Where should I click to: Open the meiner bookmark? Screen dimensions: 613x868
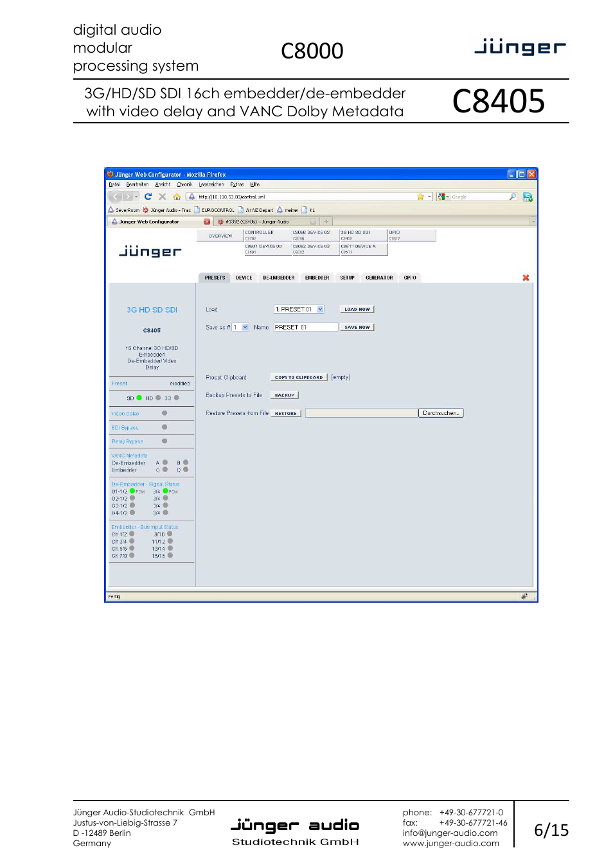click(288, 210)
